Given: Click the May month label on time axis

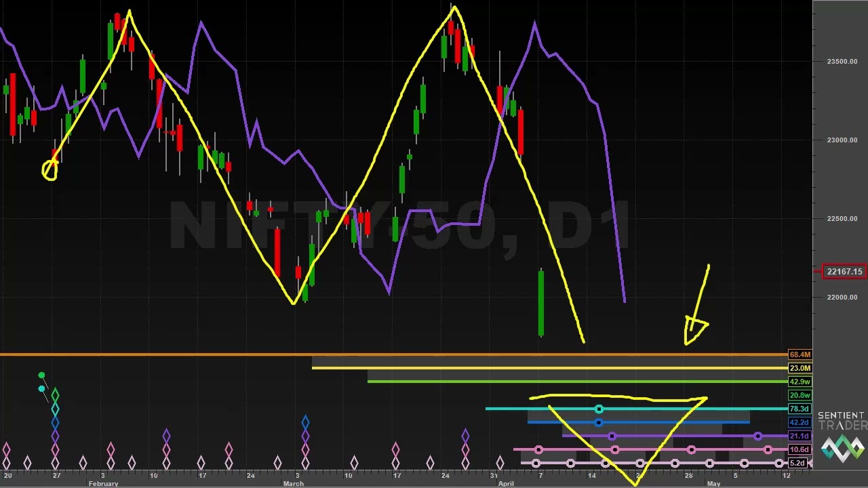Looking at the screenshot, I should (x=713, y=484).
